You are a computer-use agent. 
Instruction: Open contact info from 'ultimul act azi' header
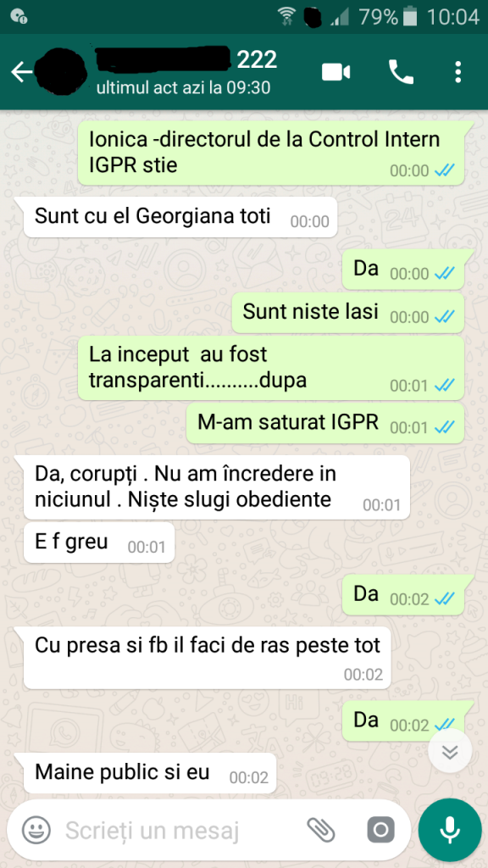coord(184,88)
